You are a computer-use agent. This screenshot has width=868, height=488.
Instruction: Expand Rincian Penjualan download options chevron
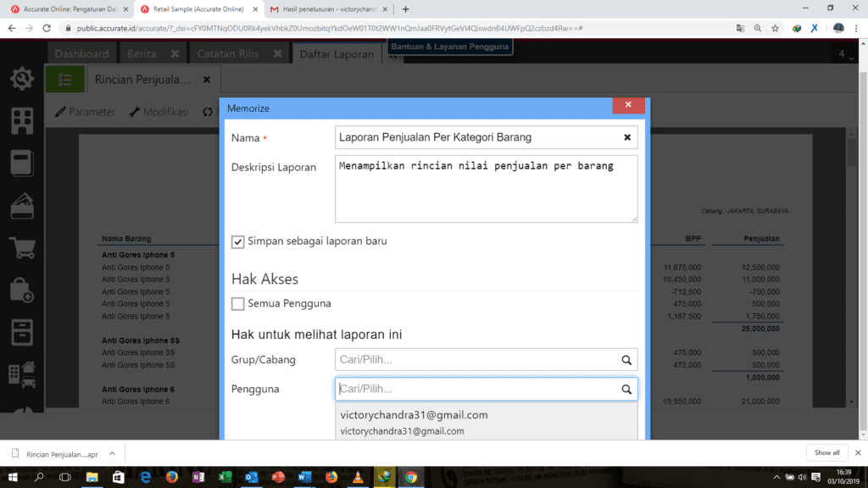113,454
